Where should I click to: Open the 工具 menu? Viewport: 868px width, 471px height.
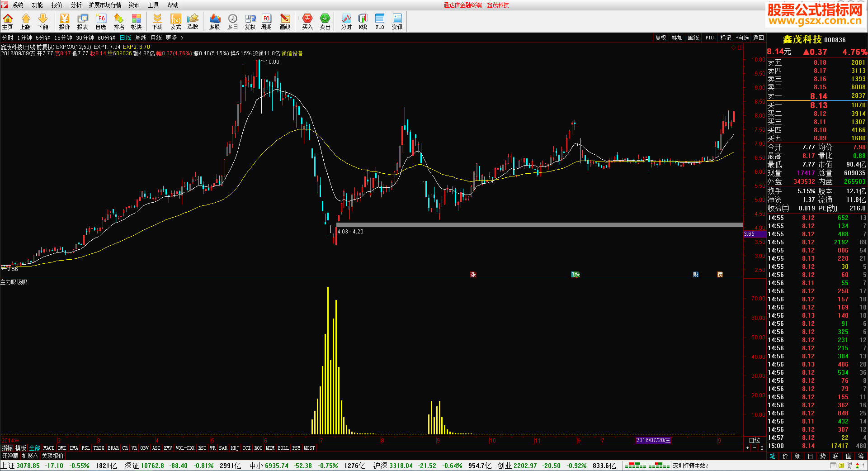coord(154,5)
